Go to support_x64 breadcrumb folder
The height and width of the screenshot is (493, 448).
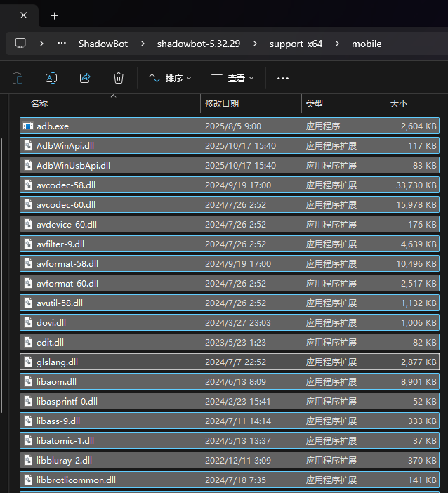tap(296, 44)
